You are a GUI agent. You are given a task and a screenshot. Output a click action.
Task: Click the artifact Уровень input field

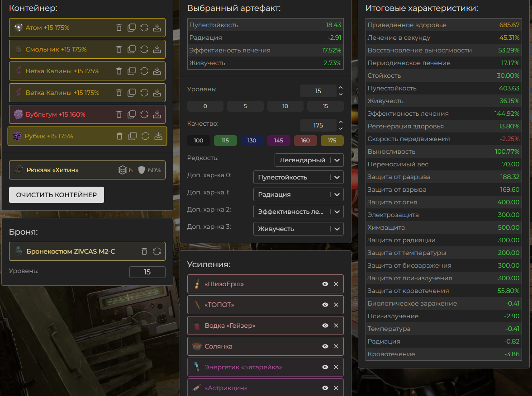click(x=318, y=91)
